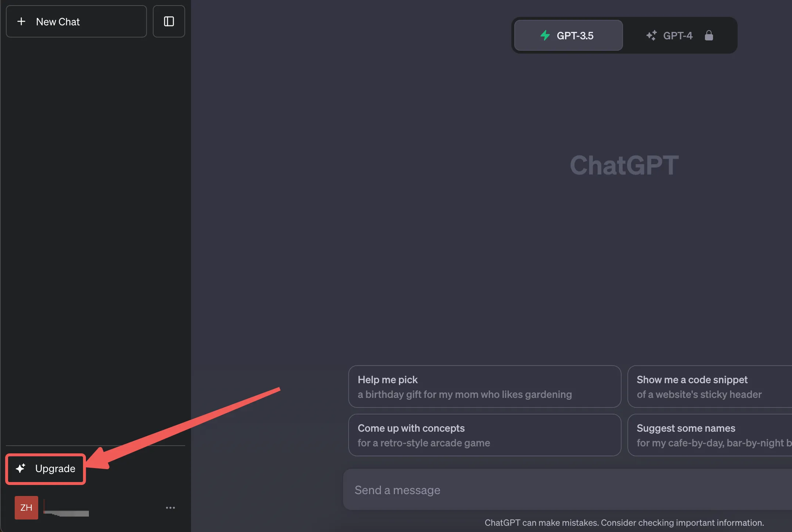The width and height of the screenshot is (792, 532).
Task: Open Show me a code snippet prompt
Action: pos(710,386)
